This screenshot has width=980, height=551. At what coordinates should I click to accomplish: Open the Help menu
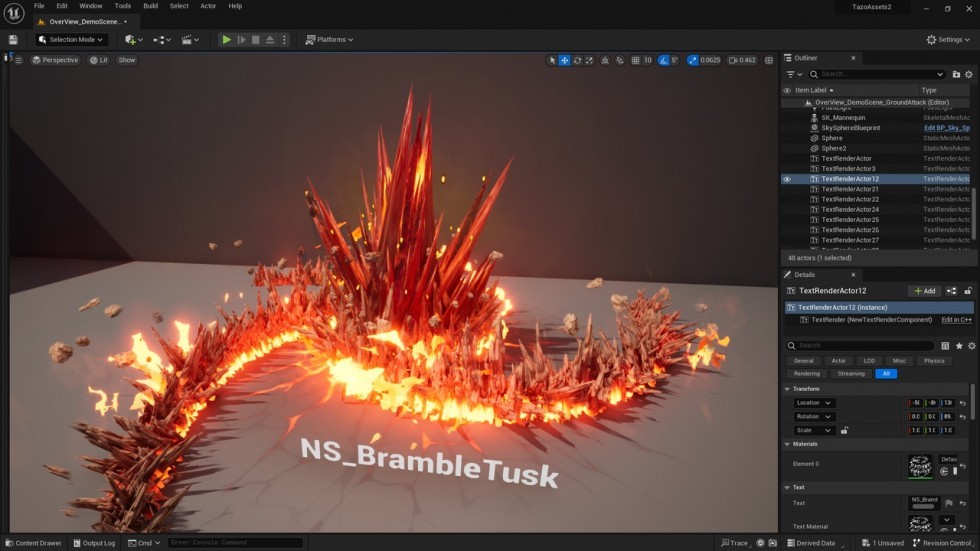click(x=235, y=6)
